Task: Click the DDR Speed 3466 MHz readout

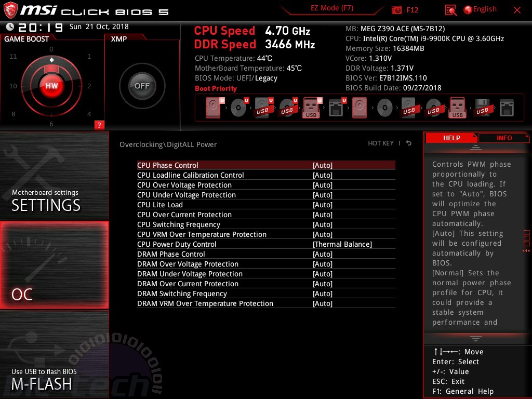Action: click(x=255, y=45)
